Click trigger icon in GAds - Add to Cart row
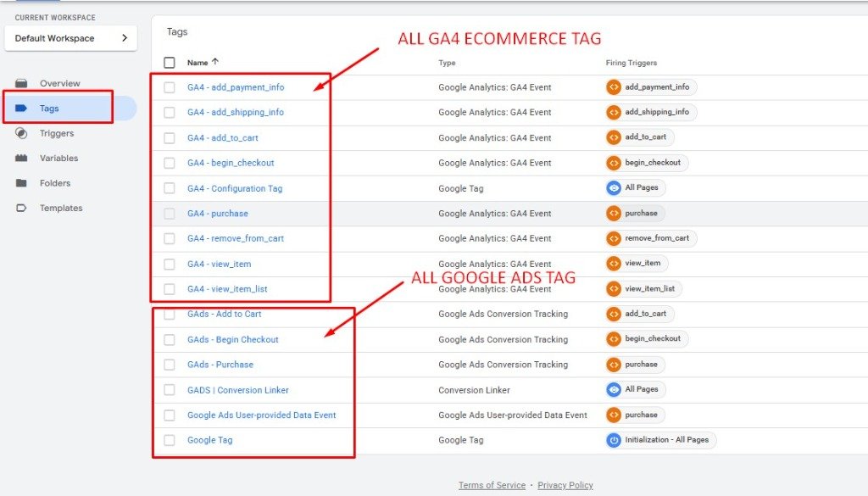The height and width of the screenshot is (496, 868). 614,314
